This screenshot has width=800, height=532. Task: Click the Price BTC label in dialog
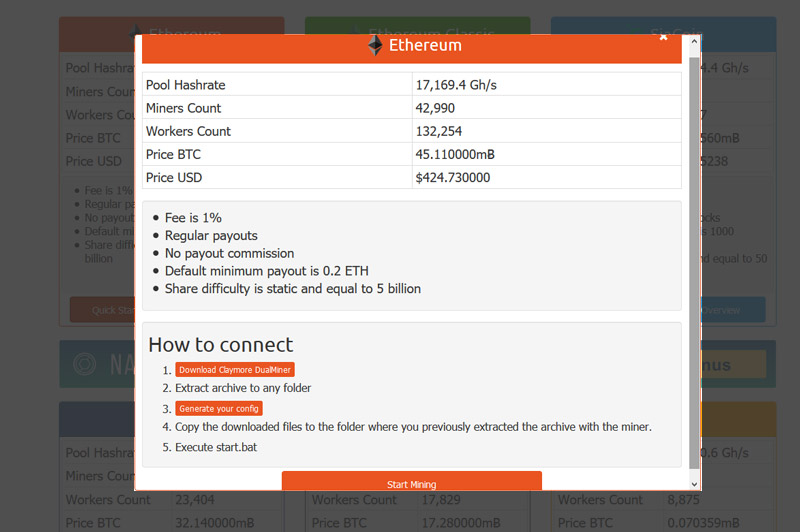click(x=173, y=154)
